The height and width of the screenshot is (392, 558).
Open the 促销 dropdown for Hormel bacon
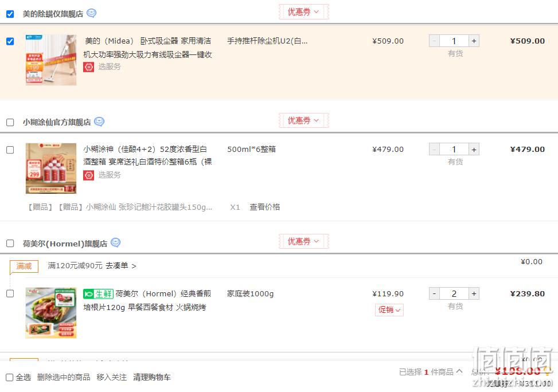[x=389, y=310]
